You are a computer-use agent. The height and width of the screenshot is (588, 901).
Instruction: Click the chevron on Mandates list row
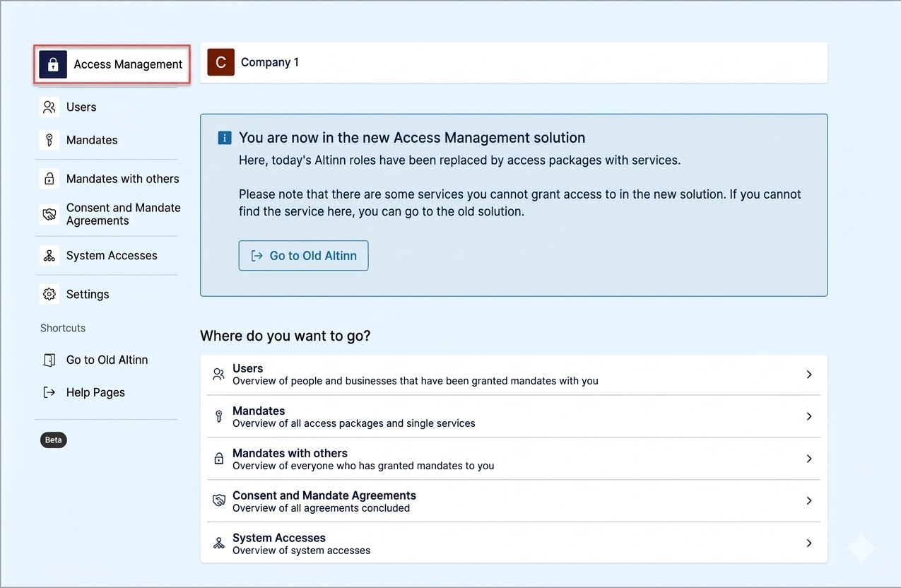click(809, 417)
